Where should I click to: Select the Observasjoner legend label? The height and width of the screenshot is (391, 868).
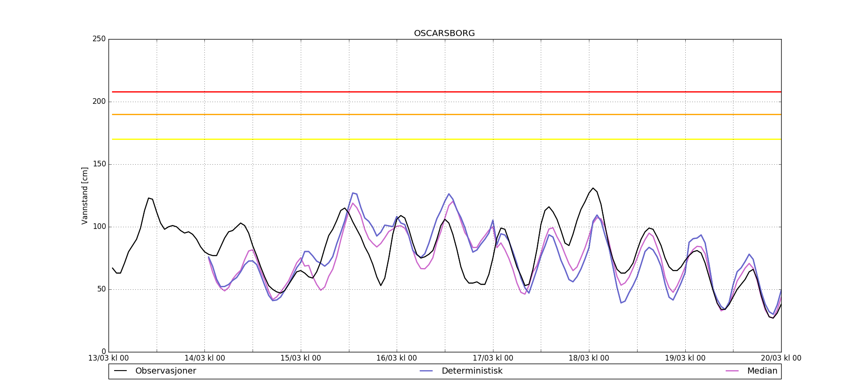[165, 371]
